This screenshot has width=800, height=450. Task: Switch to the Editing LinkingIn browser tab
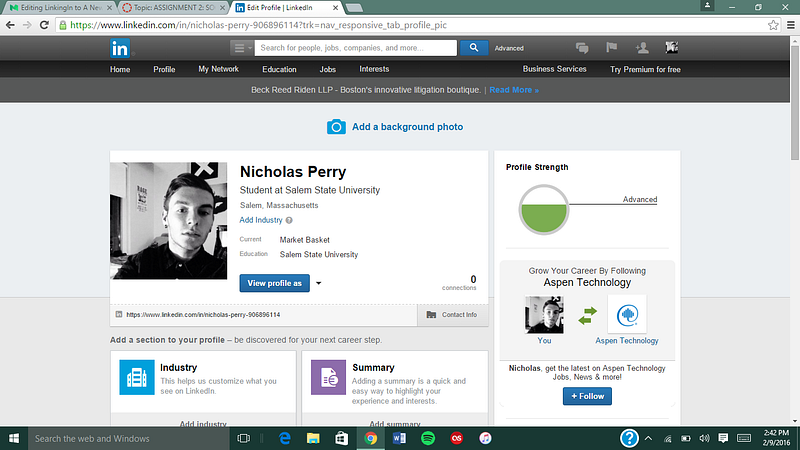coord(59,8)
